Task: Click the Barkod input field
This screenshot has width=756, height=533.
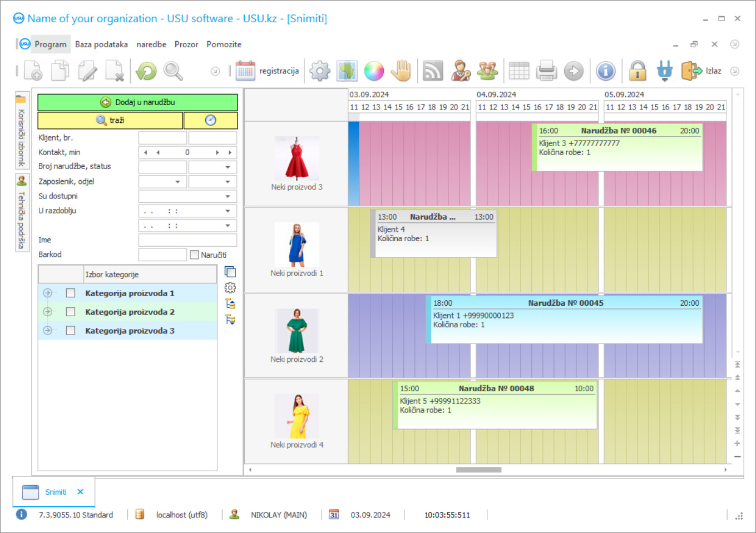Action: pyautogui.click(x=162, y=255)
